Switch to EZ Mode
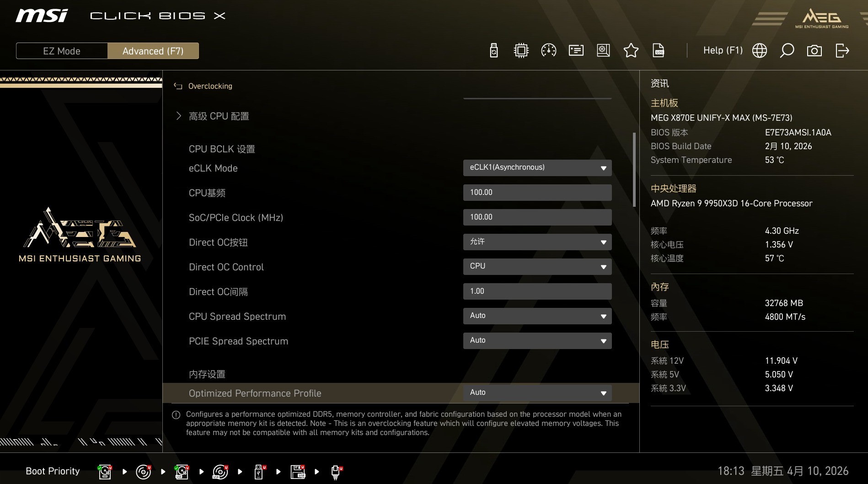Image resolution: width=868 pixels, height=484 pixels. point(61,51)
